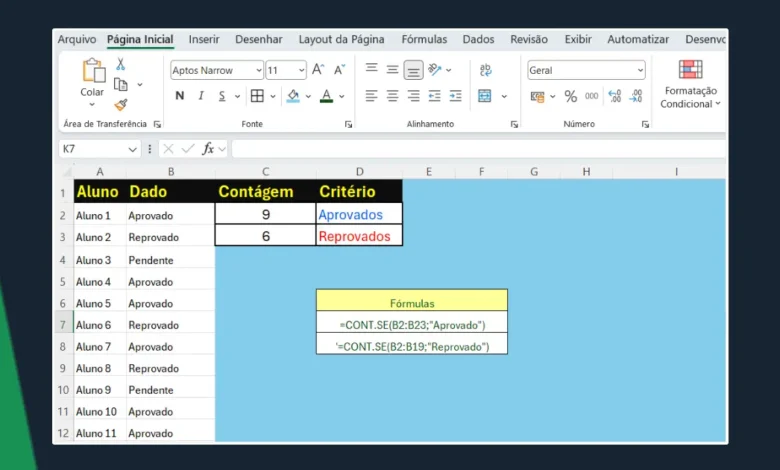Screen dimensions: 780x470
Task: Align text to vertical middle
Action: click(x=392, y=70)
